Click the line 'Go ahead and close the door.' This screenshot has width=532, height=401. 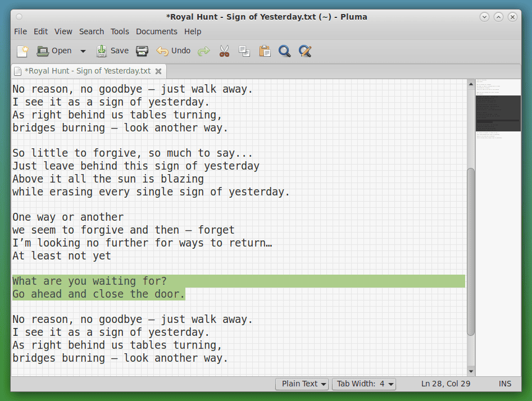(99, 294)
